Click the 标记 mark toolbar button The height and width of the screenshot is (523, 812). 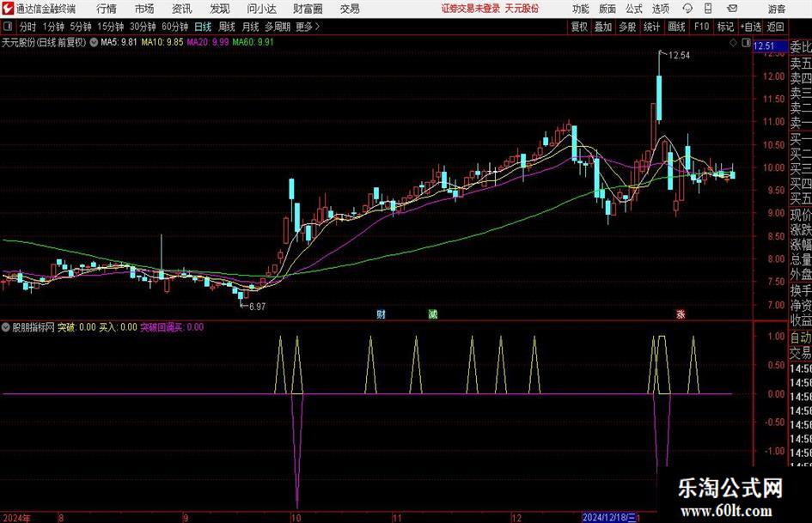point(725,27)
